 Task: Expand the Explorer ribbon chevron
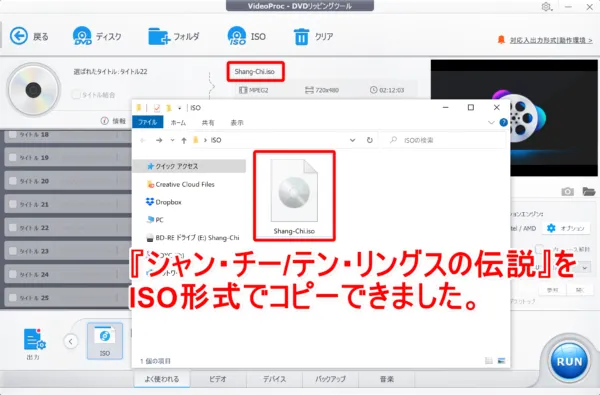(x=491, y=122)
